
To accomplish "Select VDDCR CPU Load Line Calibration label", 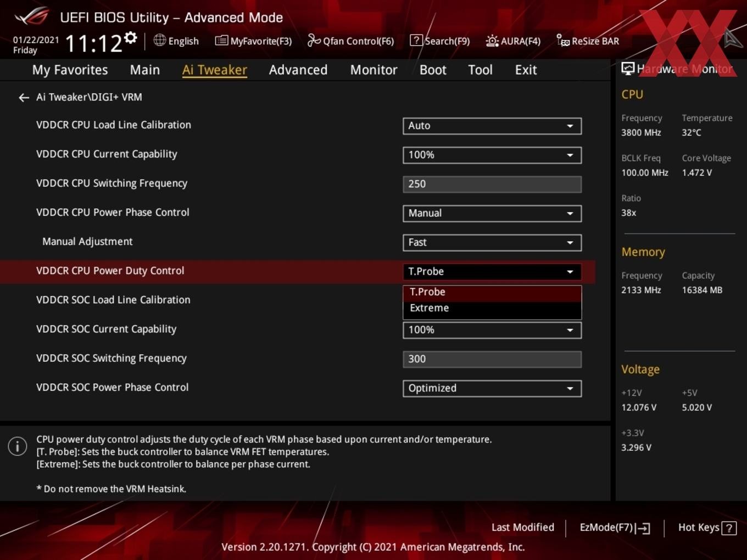I will (x=114, y=125).
